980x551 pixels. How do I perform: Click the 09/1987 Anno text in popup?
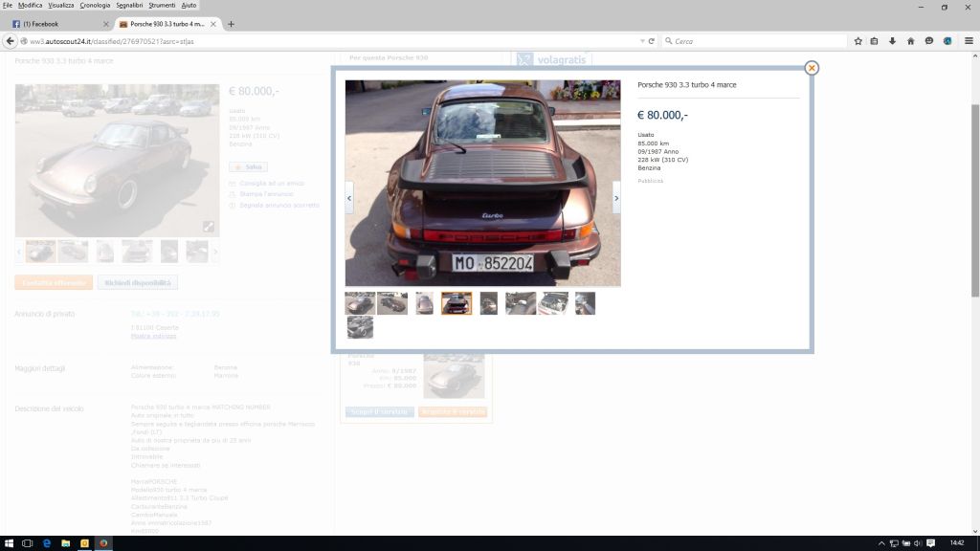tap(658, 151)
